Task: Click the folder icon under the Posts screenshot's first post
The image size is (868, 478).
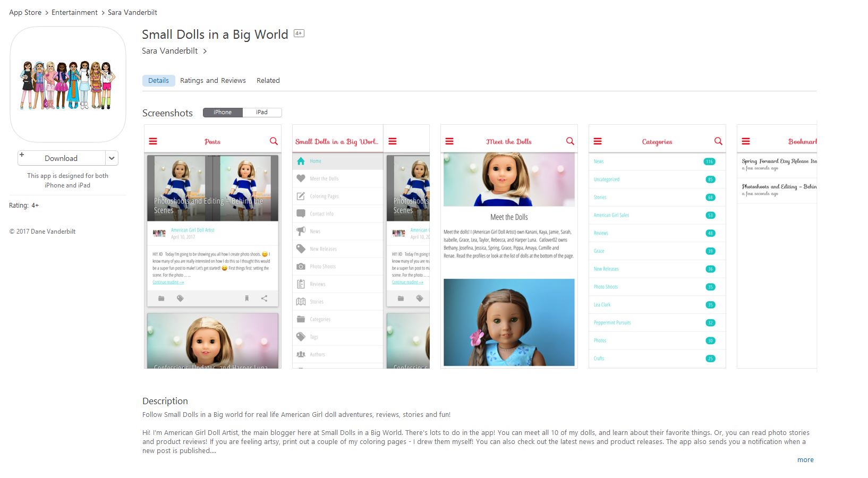Action: coord(161,298)
